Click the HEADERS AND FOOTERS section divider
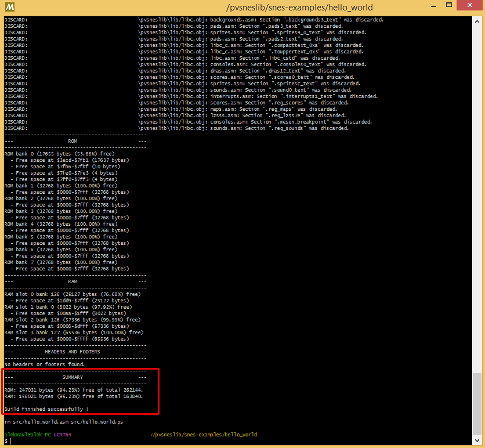Viewport: 485px width, 448px height. click(74, 351)
